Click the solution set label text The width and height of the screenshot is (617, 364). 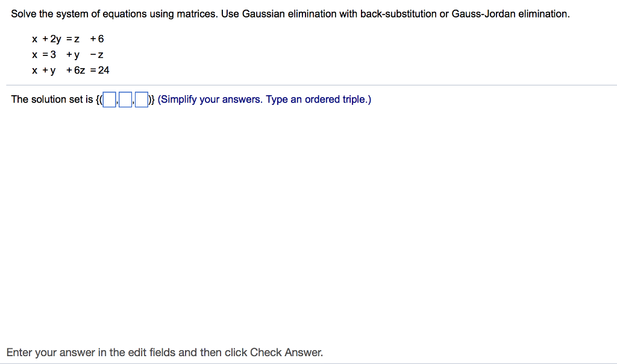pos(51,99)
